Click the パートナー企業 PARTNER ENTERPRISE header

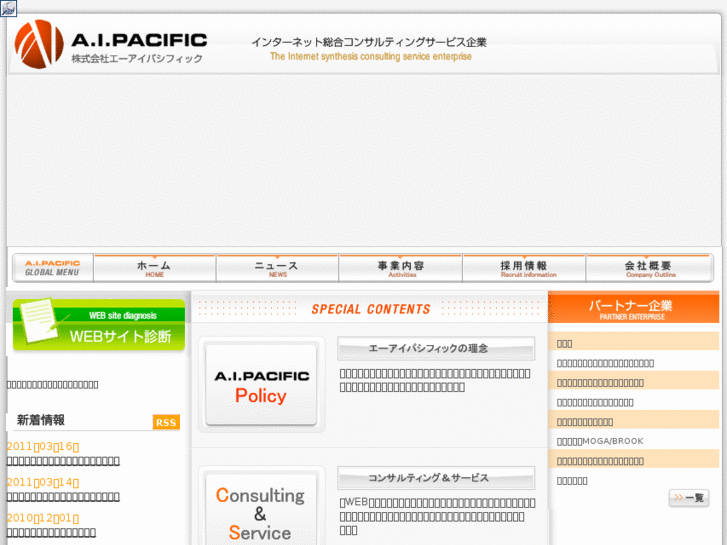633,308
